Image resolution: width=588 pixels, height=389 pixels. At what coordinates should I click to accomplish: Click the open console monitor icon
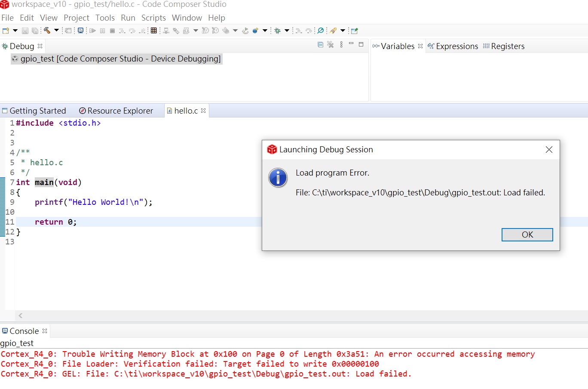pos(80,31)
